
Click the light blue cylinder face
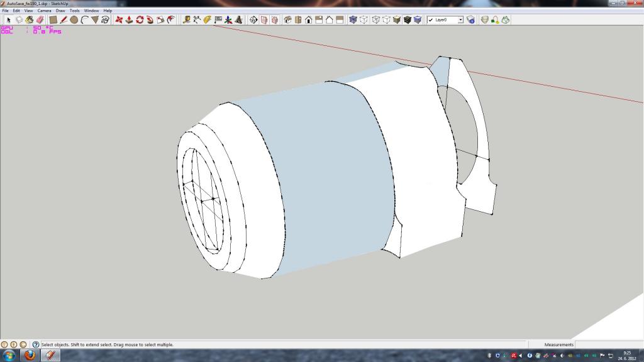pyautogui.click(x=327, y=176)
